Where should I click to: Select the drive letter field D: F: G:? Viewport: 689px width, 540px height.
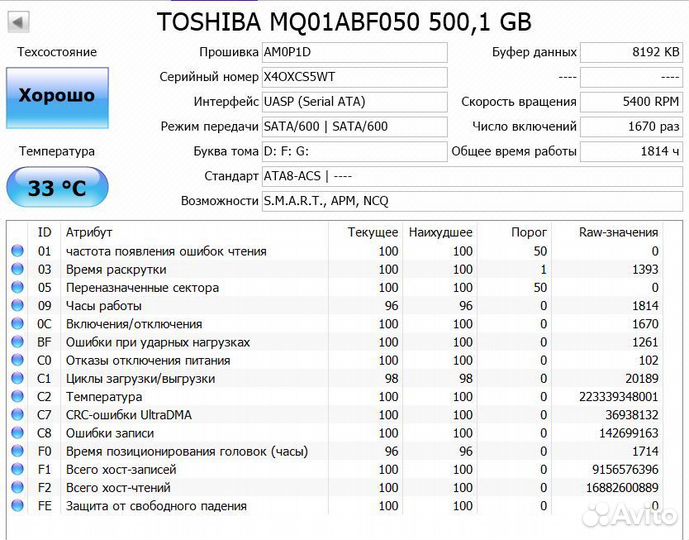coord(355,151)
